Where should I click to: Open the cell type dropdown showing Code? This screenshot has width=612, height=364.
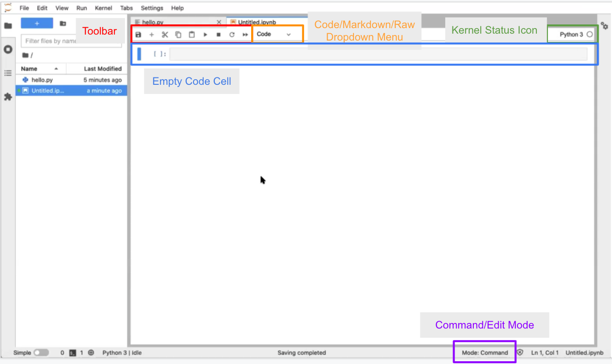(277, 34)
